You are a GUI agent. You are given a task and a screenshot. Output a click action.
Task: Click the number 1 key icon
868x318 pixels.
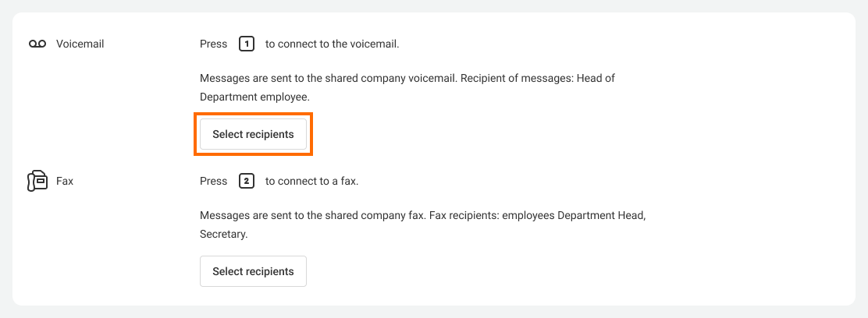pos(247,44)
